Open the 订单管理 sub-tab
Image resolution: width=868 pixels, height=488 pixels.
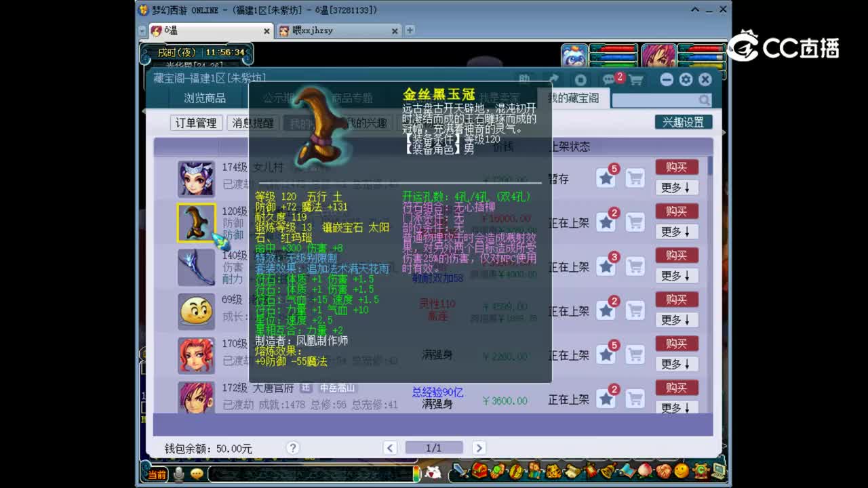click(196, 123)
